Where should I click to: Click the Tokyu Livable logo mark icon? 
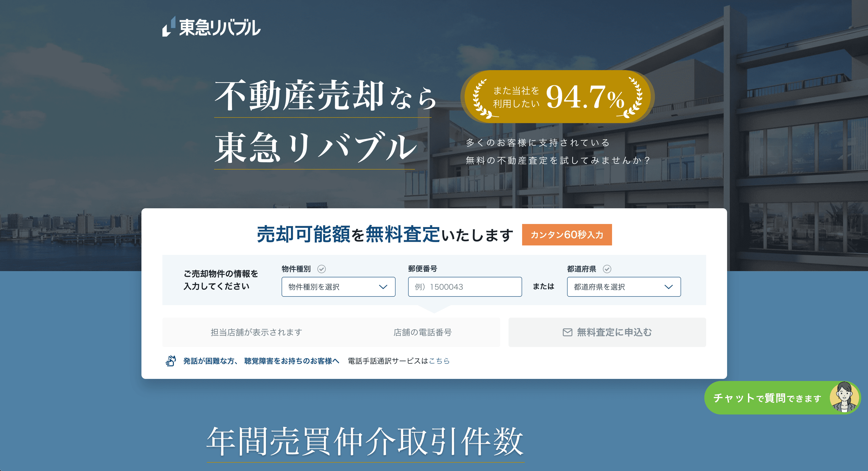coord(169,27)
